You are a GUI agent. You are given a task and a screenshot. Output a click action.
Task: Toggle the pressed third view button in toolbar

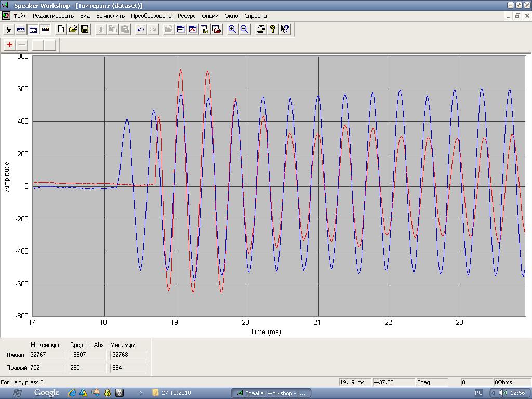(x=33, y=30)
